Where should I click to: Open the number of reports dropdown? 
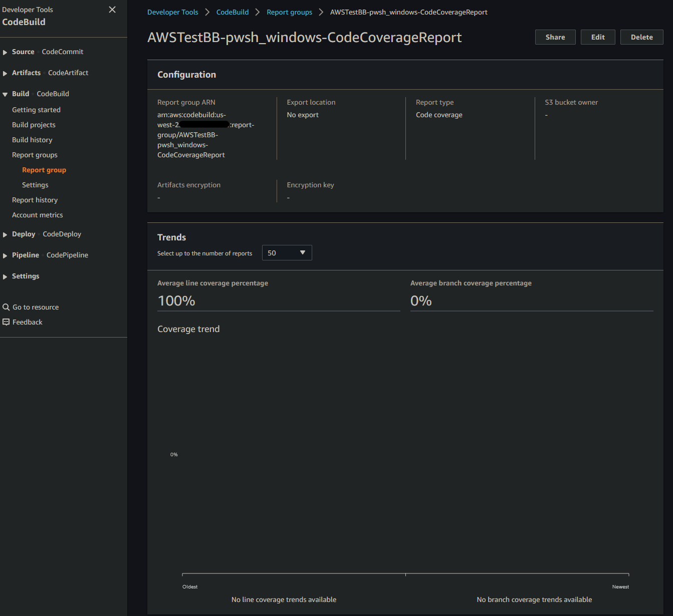click(x=287, y=253)
